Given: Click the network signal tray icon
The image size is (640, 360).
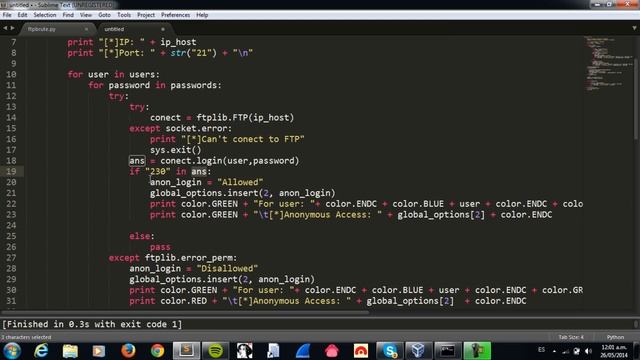Looking at the screenshot, I should tap(565, 351).
